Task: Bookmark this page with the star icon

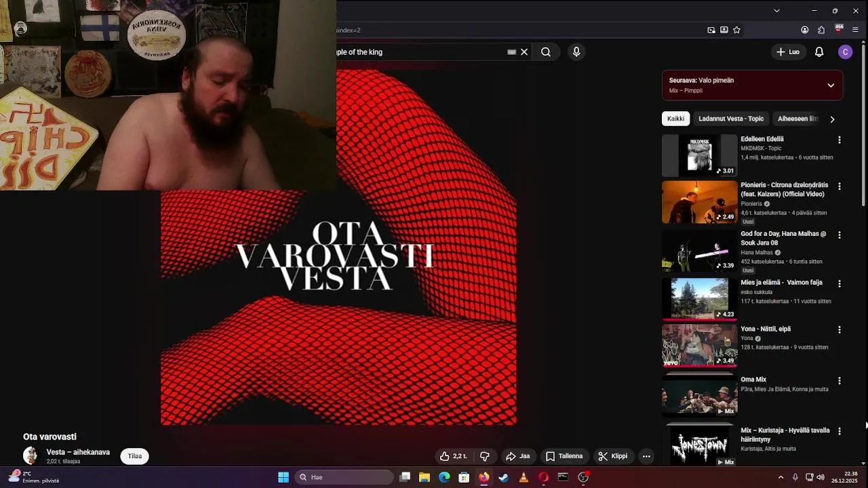Action: click(736, 30)
